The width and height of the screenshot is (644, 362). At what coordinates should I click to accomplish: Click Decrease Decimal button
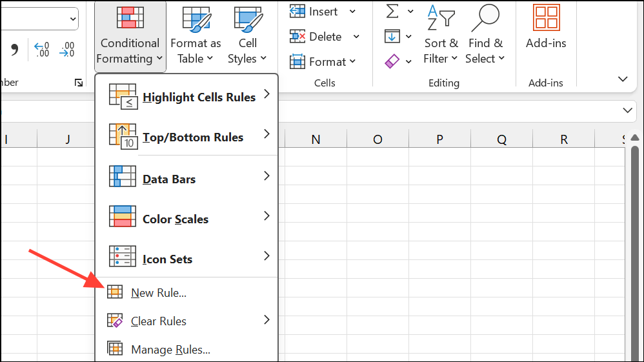tap(66, 50)
